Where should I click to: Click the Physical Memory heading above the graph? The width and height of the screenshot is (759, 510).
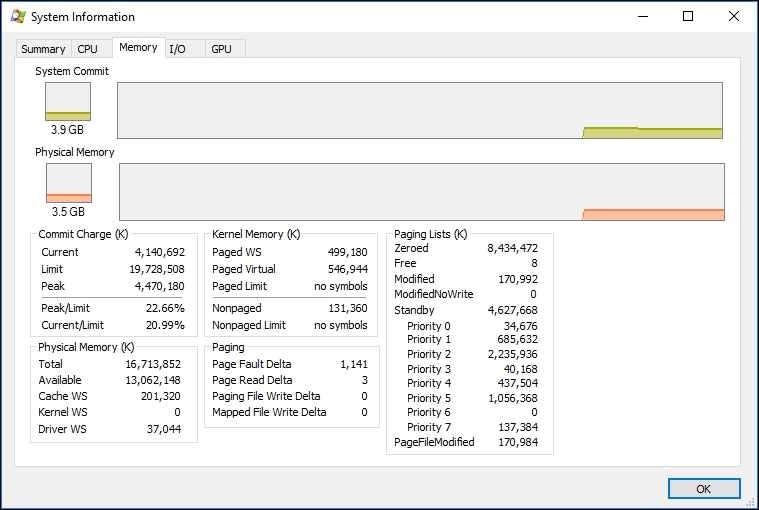pos(75,152)
